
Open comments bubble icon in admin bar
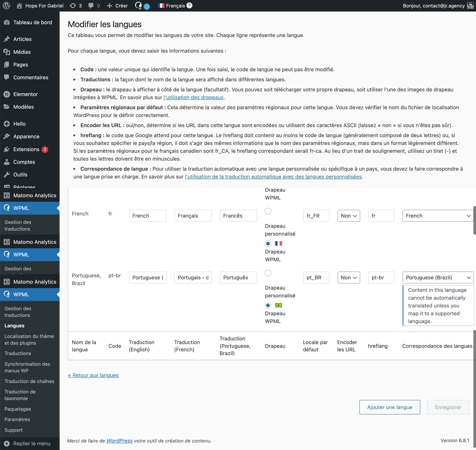pos(91,6)
